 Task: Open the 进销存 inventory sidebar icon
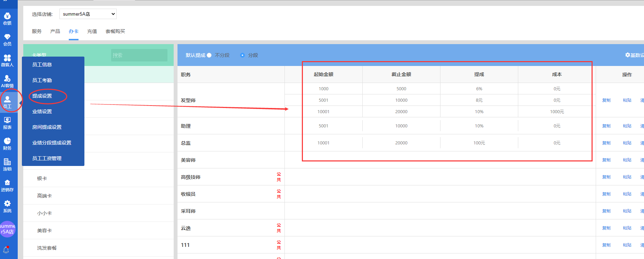[x=7, y=186]
